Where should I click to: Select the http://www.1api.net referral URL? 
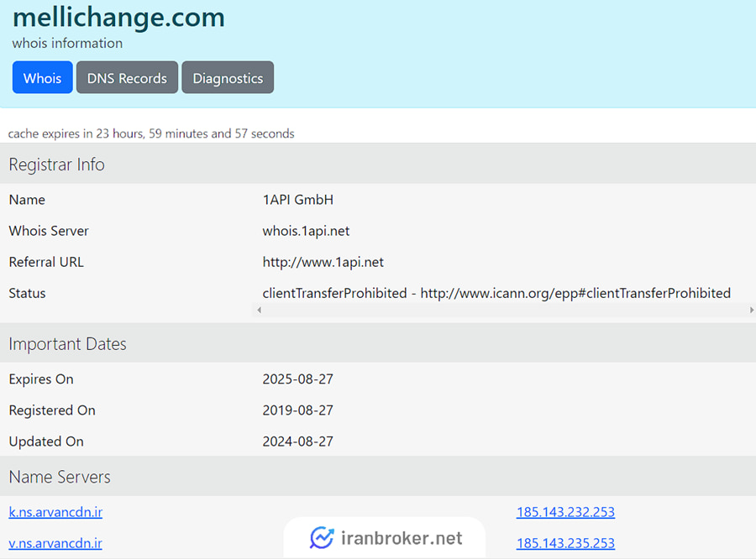323,262
